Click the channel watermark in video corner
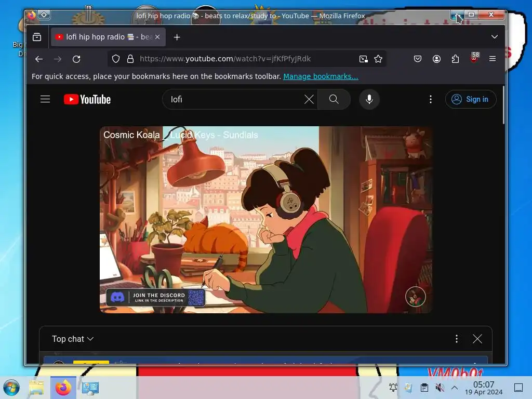Viewport: 532px width, 399px height. coord(415,297)
